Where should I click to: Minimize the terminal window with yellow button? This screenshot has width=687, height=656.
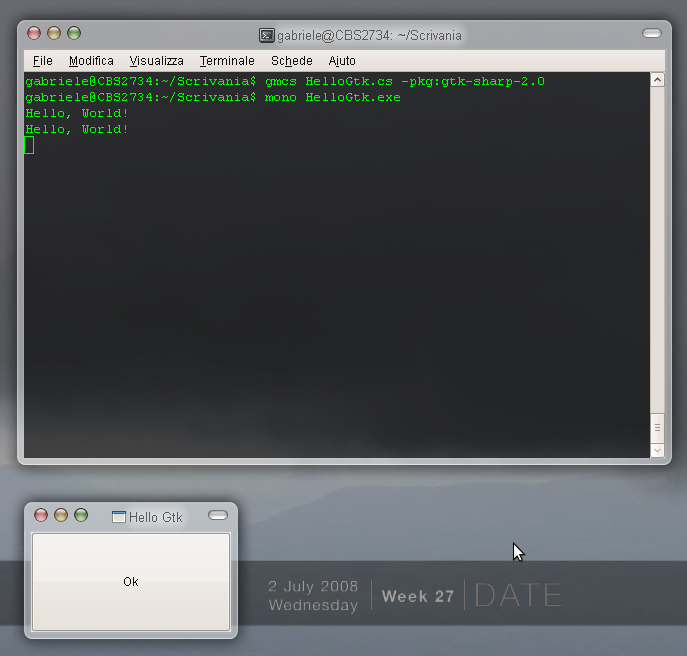[x=54, y=34]
